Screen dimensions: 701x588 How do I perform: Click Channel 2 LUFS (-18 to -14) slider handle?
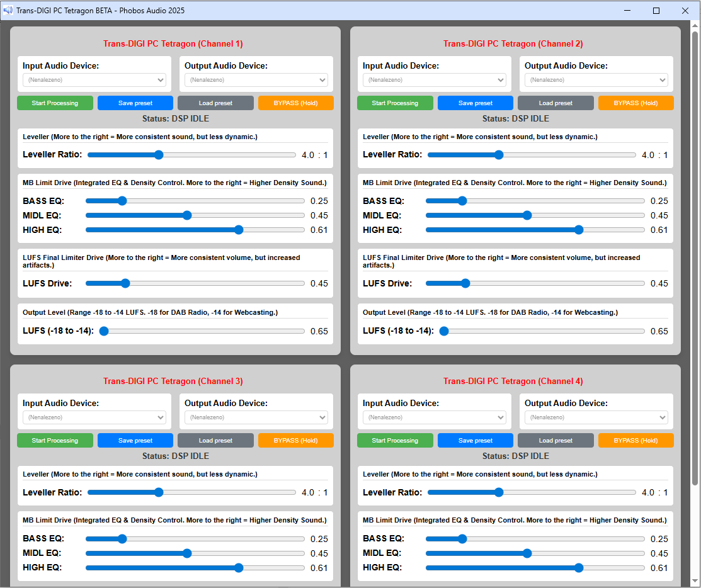point(444,331)
